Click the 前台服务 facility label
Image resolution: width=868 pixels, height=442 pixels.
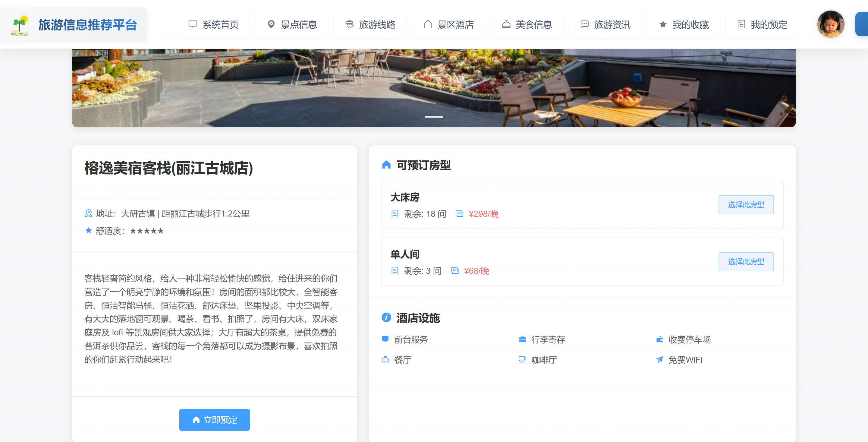pos(411,339)
